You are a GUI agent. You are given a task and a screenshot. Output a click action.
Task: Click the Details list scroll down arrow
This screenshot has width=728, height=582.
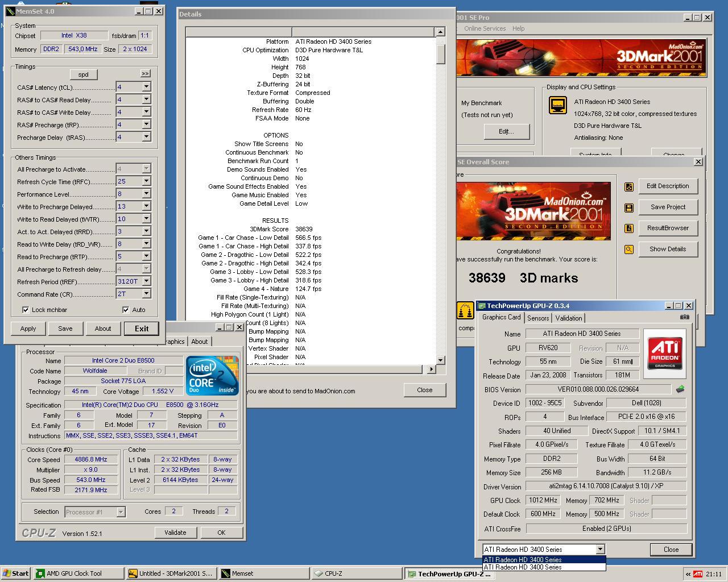tap(440, 360)
